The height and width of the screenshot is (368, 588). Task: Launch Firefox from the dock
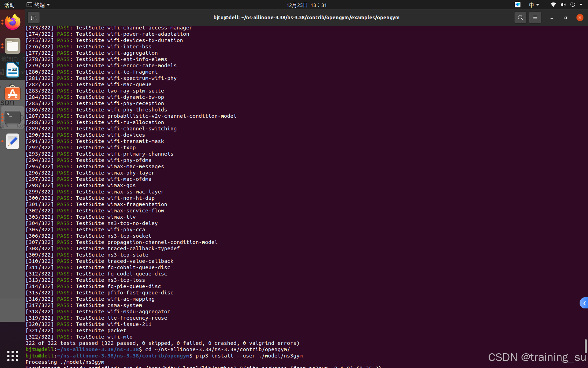coord(12,22)
